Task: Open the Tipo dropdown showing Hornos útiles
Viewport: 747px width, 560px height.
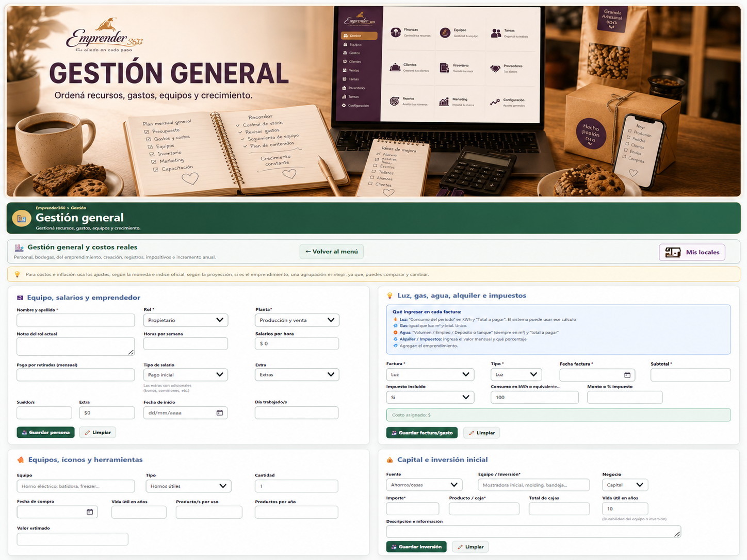Action: pyautogui.click(x=189, y=486)
